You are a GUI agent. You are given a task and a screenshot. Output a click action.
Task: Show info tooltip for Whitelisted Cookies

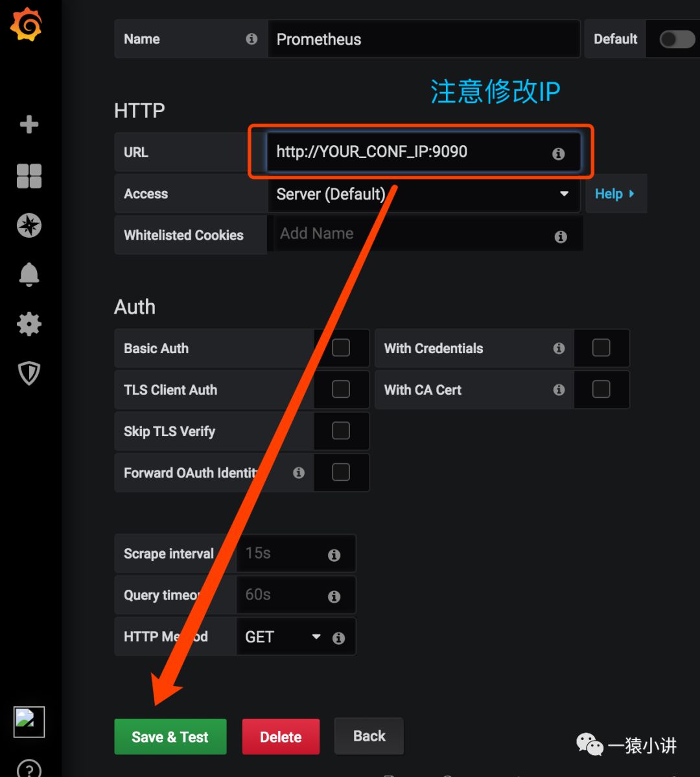click(561, 237)
